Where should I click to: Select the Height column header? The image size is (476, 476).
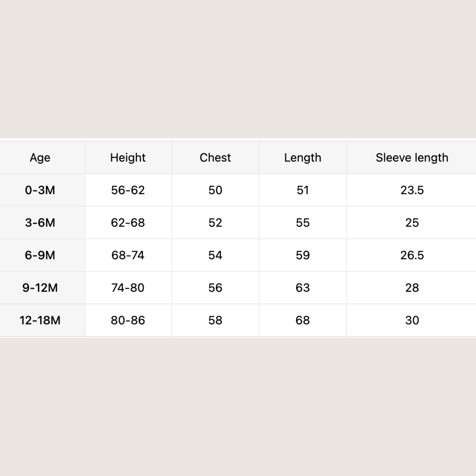coord(128,158)
